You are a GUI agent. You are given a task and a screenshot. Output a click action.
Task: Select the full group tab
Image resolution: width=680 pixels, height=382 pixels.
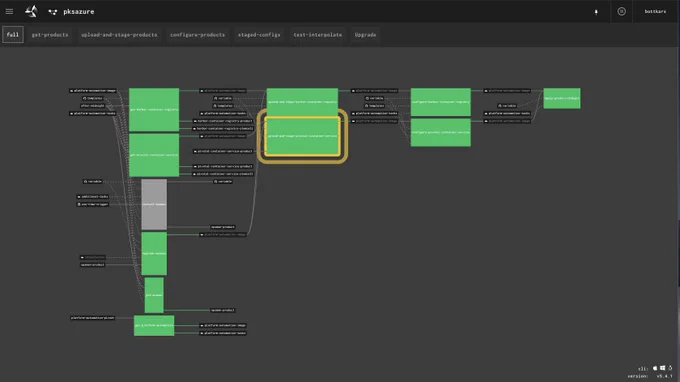coord(13,35)
